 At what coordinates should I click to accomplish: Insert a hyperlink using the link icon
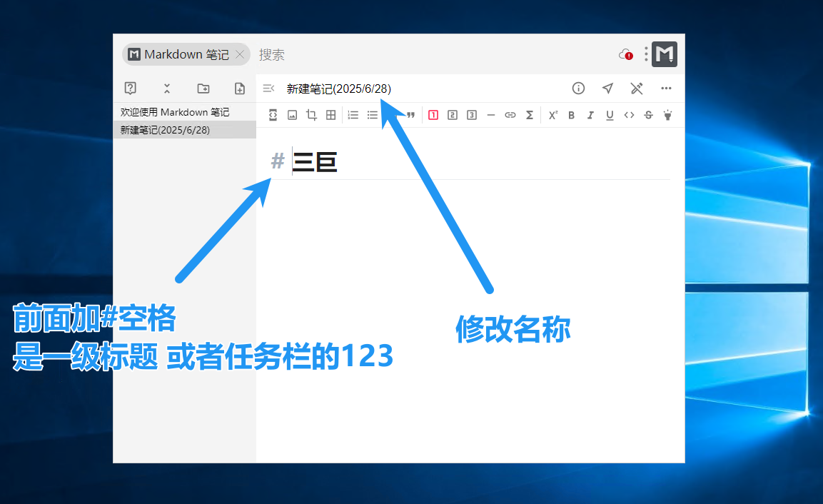pyautogui.click(x=510, y=115)
